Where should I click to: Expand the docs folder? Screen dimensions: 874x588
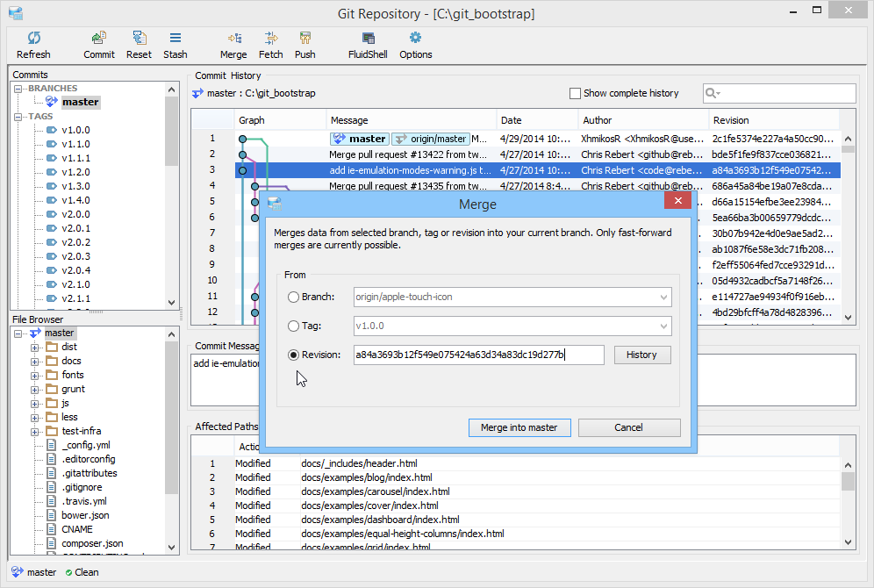tap(34, 362)
